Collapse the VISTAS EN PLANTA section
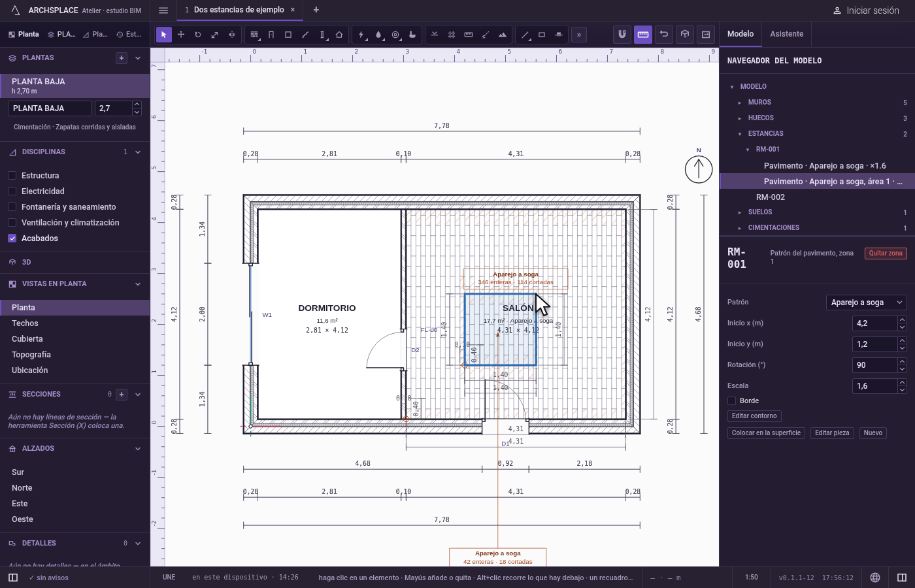 click(x=138, y=284)
